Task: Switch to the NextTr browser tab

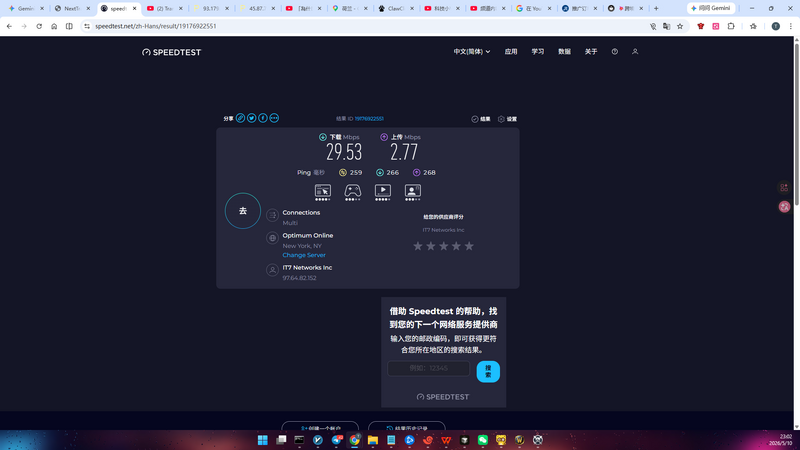Action: tap(72, 9)
